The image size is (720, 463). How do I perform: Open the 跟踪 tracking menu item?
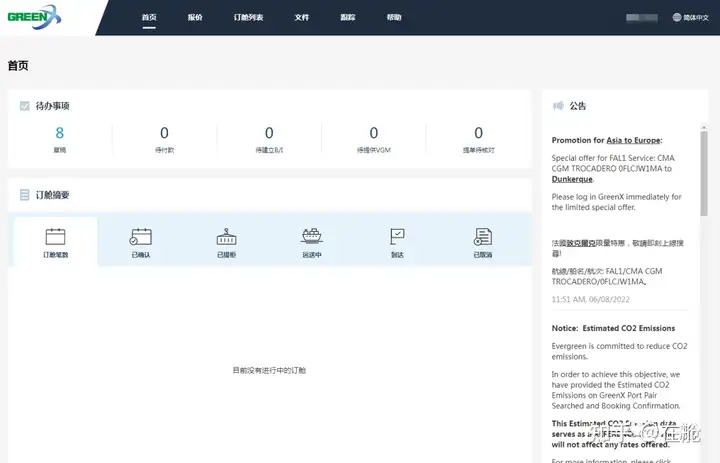coord(348,17)
